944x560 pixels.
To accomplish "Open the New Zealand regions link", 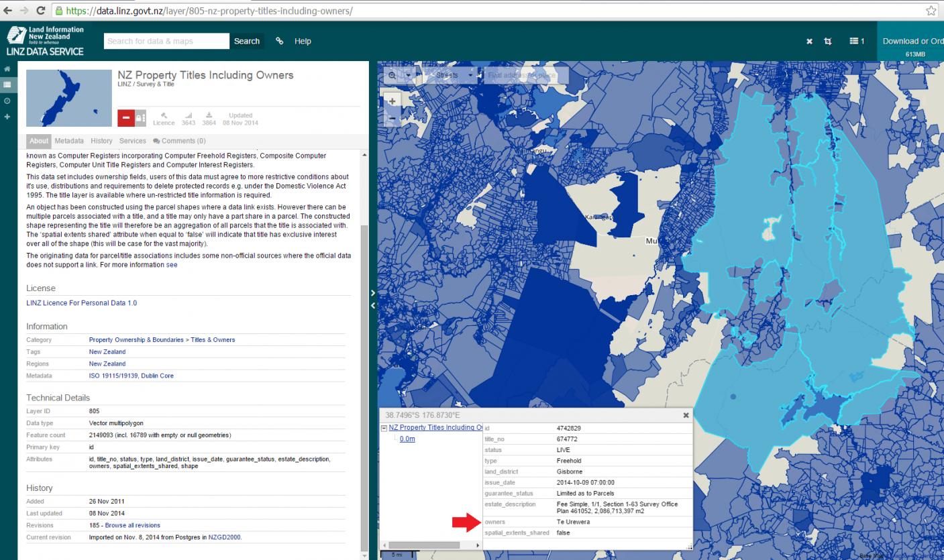I will pyautogui.click(x=107, y=363).
